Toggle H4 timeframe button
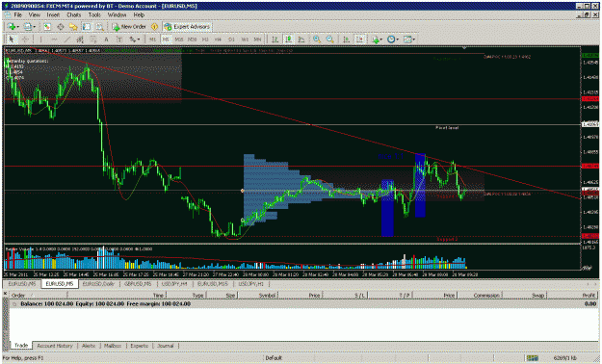This screenshot has width=602, height=364. tap(218, 39)
